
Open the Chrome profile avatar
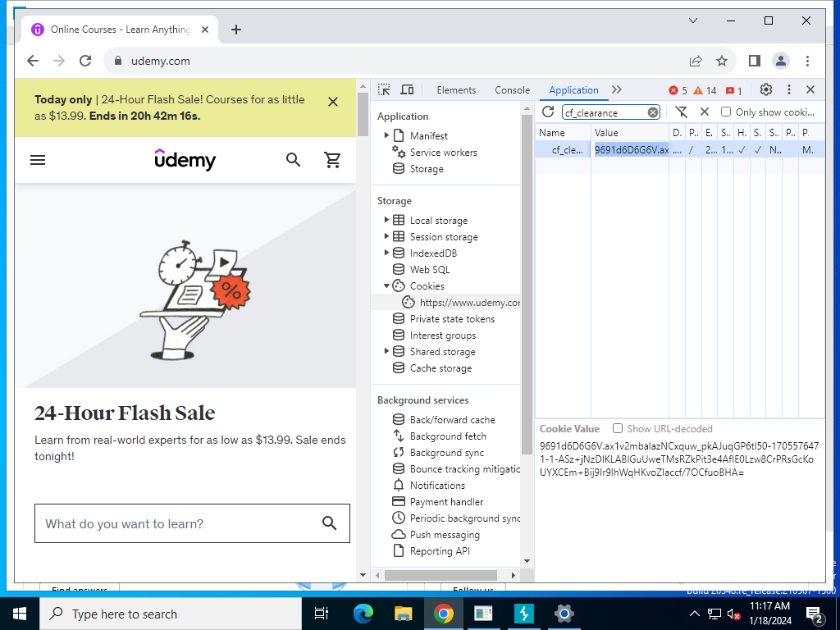point(781,61)
